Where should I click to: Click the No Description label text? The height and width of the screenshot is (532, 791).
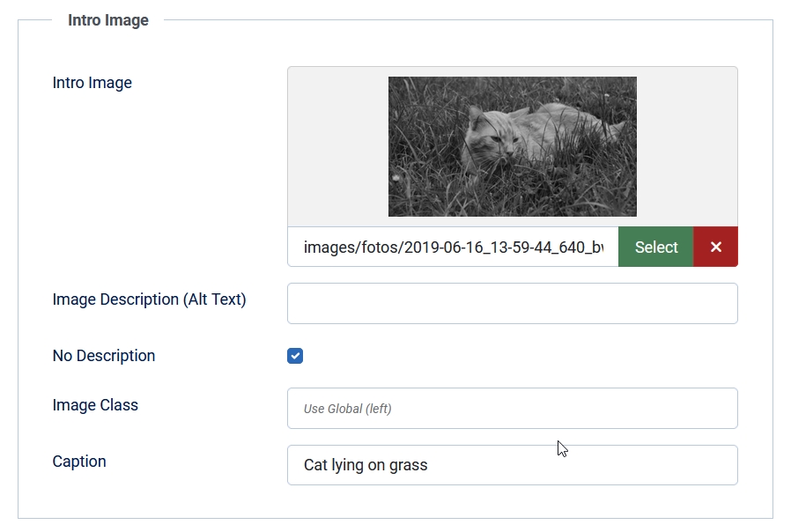tap(104, 355)
